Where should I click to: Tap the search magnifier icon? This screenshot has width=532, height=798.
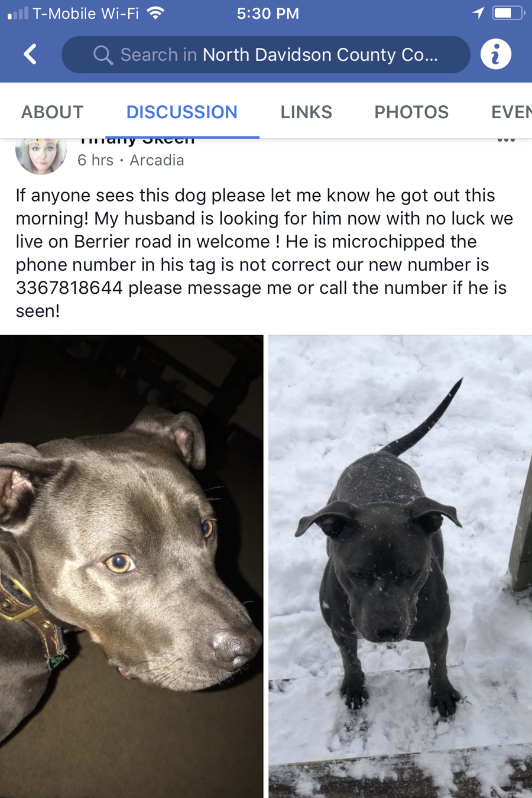pyautogui.click(x=103, y=55)
